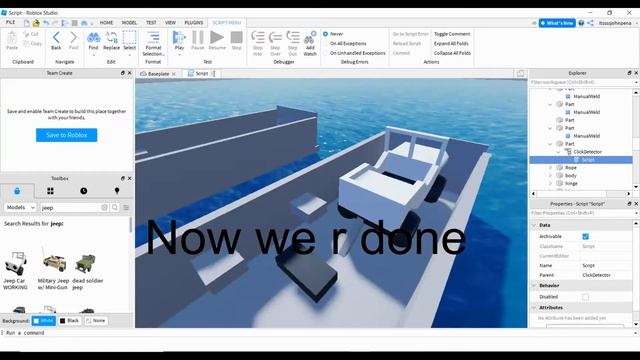Toggle the Disabled checkbox

(585, 297)
